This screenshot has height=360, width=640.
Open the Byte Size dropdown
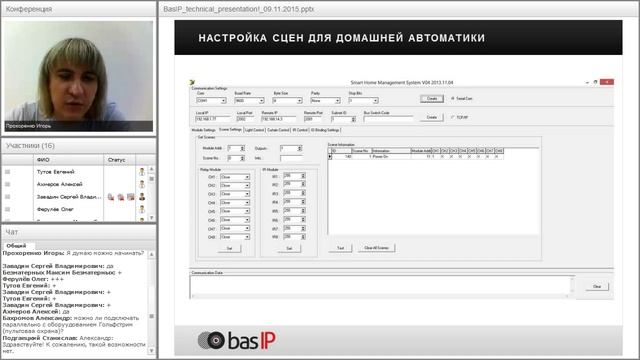pos(299,100)
